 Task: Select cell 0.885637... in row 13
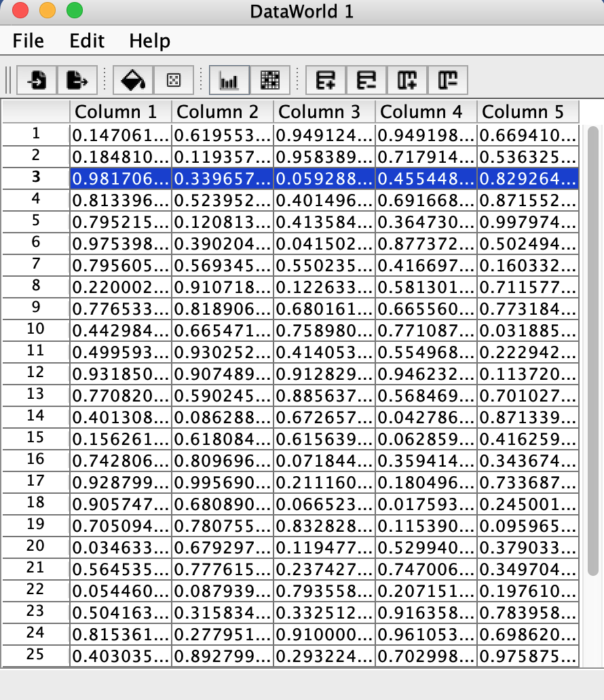pyautogui.click(x=324, y=396)
